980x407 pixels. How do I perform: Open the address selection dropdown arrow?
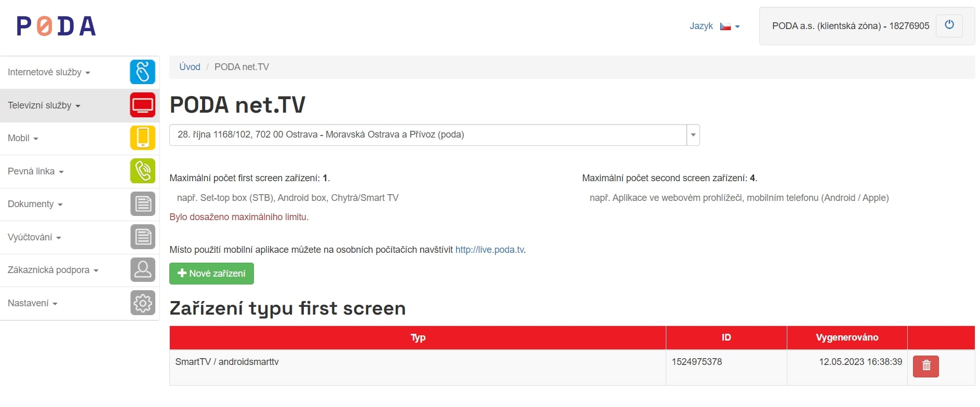pos(693,135)
